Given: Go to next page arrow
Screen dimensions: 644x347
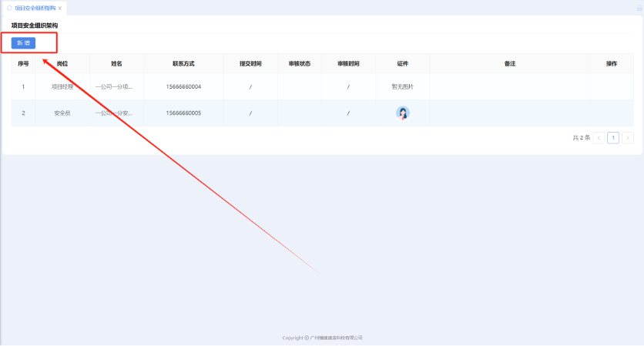Looking at the screenshot, I should (628, 138).
